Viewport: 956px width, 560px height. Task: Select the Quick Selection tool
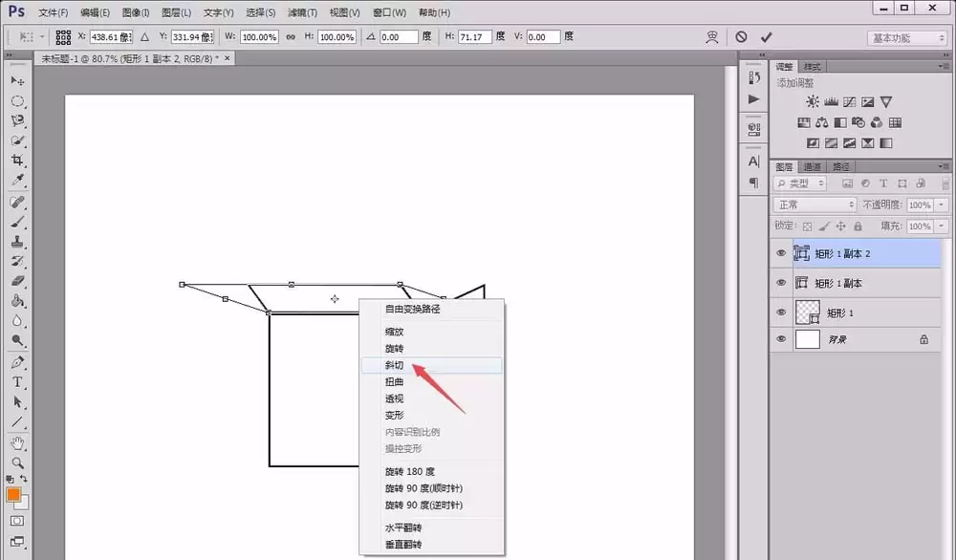coord(17,140)
